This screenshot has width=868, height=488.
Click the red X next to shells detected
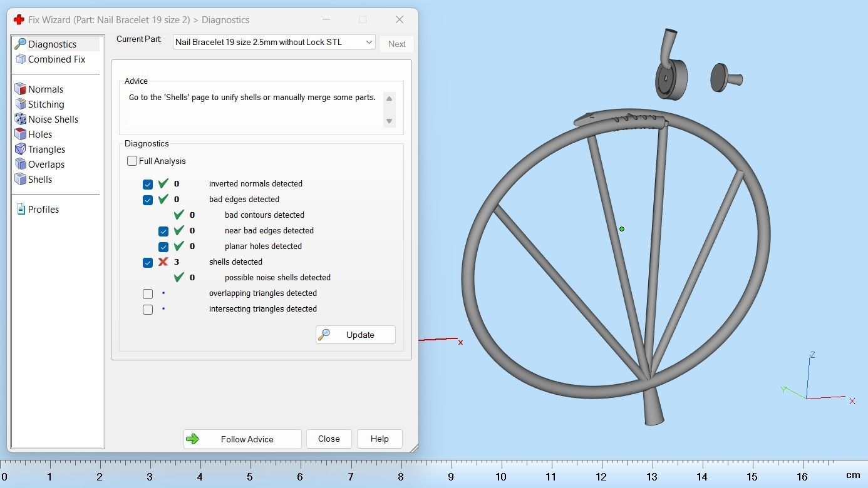point(163,262)
